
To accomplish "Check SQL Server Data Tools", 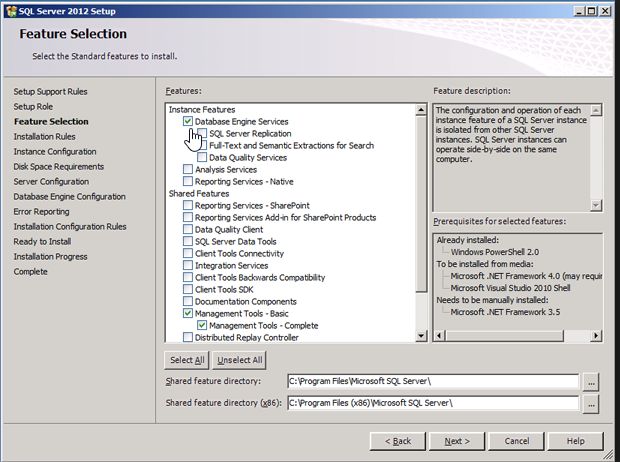I will (188, 241).
